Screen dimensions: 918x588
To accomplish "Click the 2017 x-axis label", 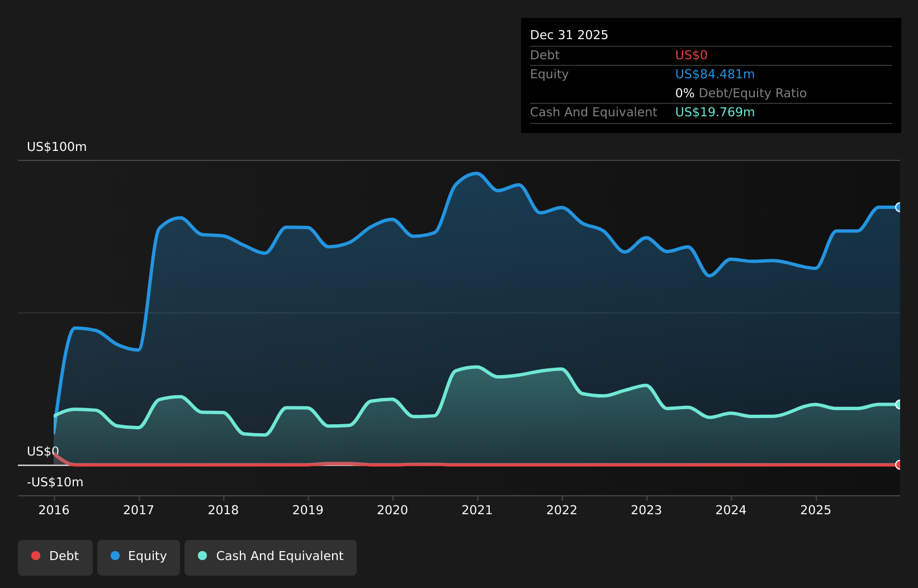I will (x=139, y=510).
